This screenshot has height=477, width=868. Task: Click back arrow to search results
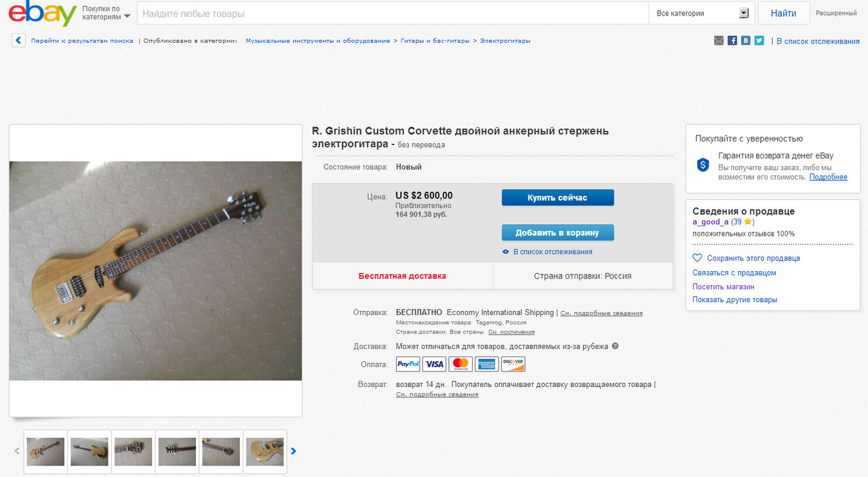(19, 41)
